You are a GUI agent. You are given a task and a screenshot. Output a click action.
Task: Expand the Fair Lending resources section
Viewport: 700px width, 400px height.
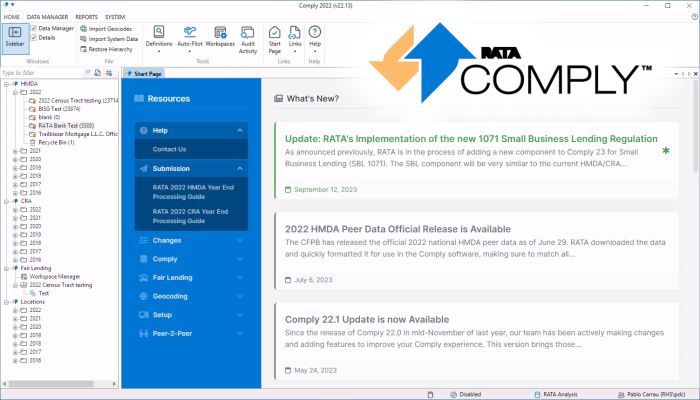[191, 278]
